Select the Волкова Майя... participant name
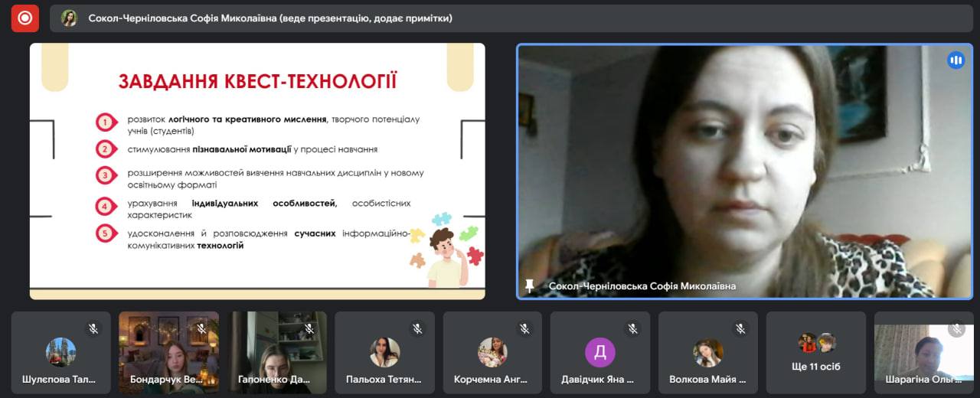Image resolution: width=980 pixels, height=398 pixels. 708,379
